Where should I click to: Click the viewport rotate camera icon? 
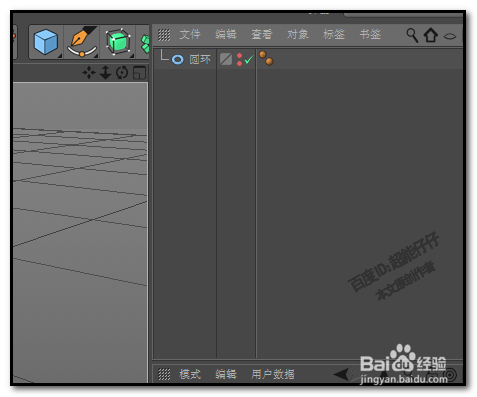pyautogui.click(x=122, y=72)
